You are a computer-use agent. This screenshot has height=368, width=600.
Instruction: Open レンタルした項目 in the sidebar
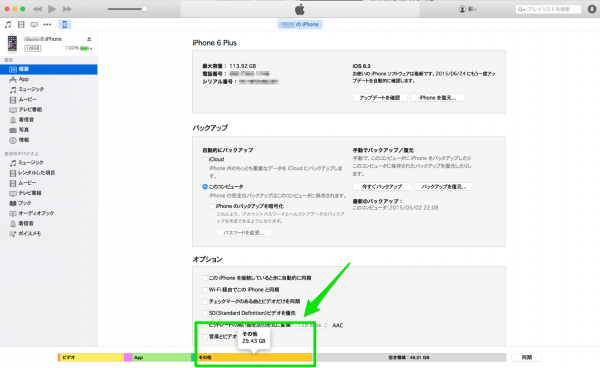49,173
